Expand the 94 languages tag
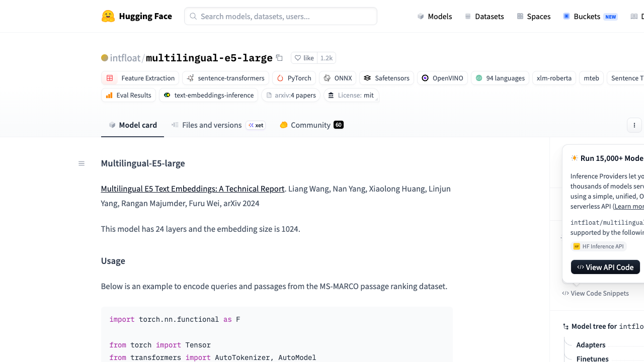The image size is (644, 362). point(500,78)
